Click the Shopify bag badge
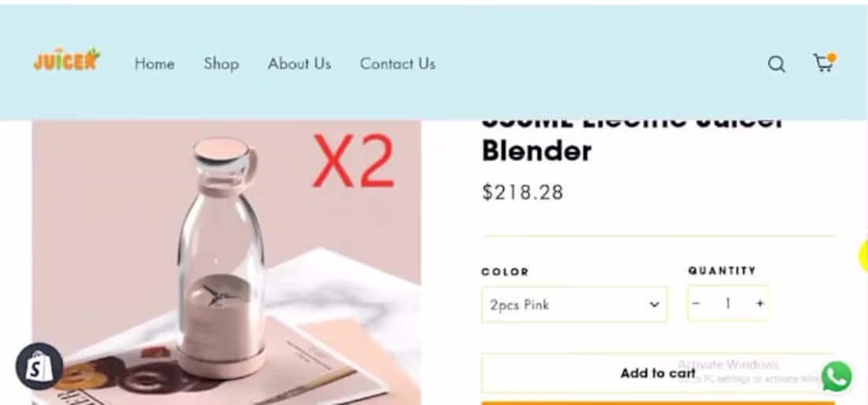This screenshot has height=405, width=868. (39, 366)
